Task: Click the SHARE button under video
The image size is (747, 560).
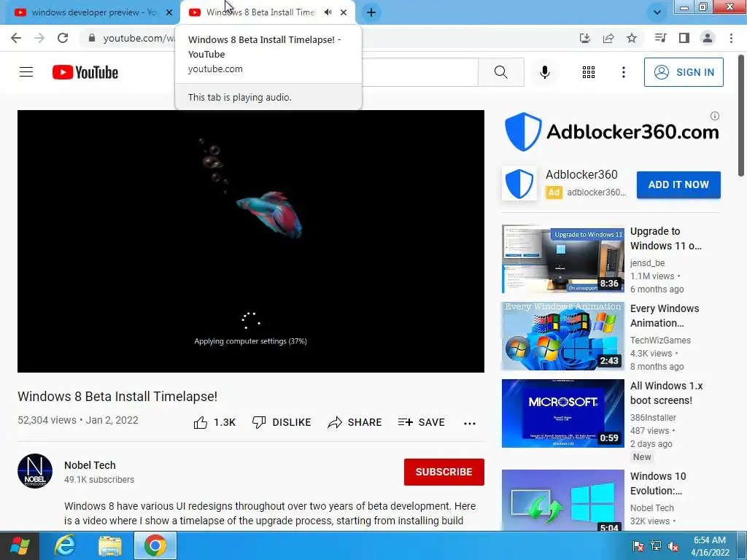Action: pos(355,422)
